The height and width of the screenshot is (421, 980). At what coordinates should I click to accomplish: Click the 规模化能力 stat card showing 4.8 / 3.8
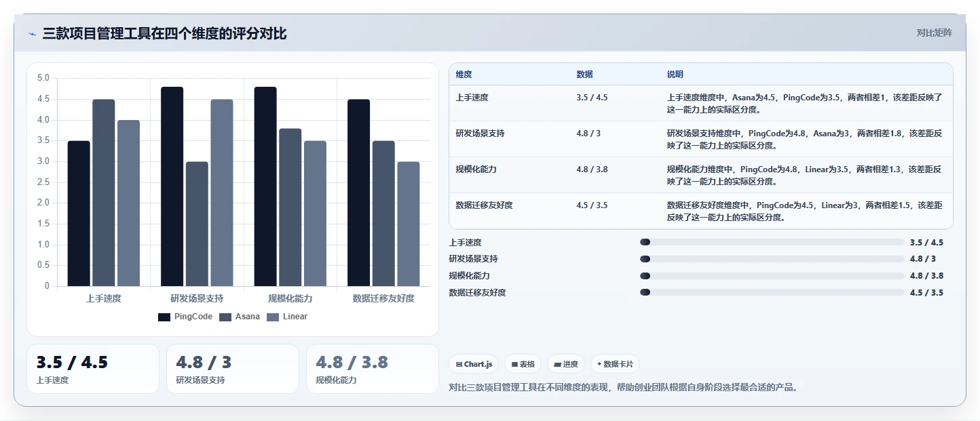point(373,369)
